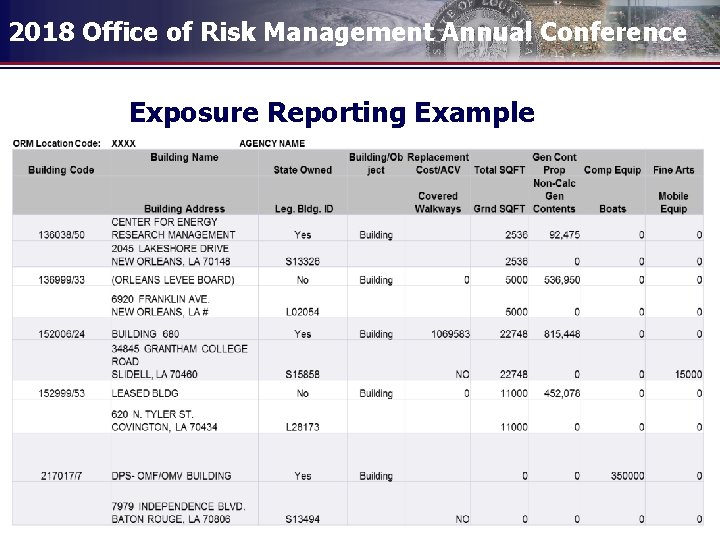Select the 2045 LAKESHORE DRIVE address
The width and height of the screenshot is (720, 540).
pos(170,255)
